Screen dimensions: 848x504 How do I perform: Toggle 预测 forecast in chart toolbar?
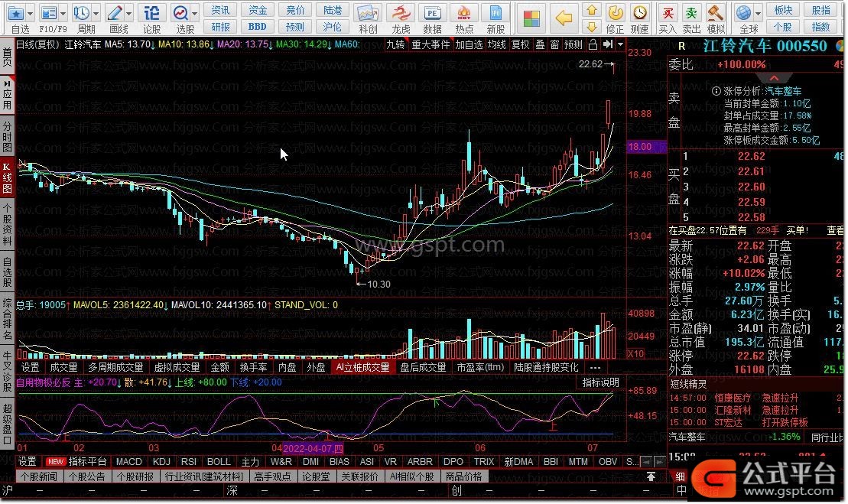tap(573, 44)
